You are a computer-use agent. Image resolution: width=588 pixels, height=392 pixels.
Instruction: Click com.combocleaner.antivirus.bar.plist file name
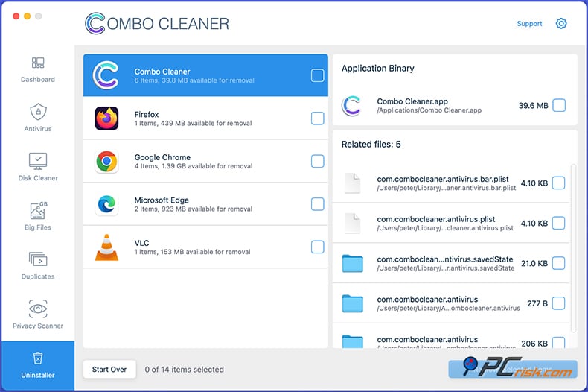click(443, 179)
